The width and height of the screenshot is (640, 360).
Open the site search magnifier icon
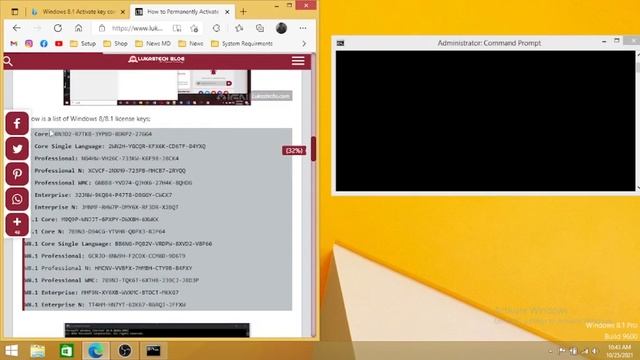point(8,61)
